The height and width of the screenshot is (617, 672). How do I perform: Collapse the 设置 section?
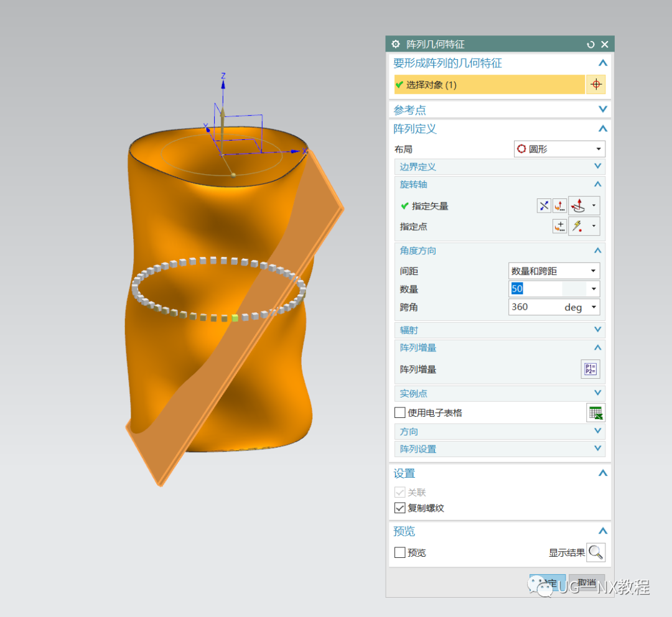[602, 473]
